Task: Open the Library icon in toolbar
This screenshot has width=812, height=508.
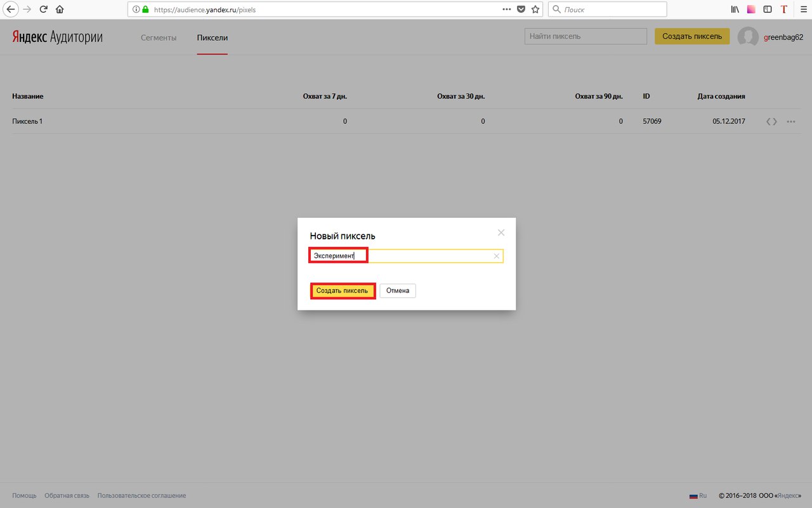Action: coord(735,10)
